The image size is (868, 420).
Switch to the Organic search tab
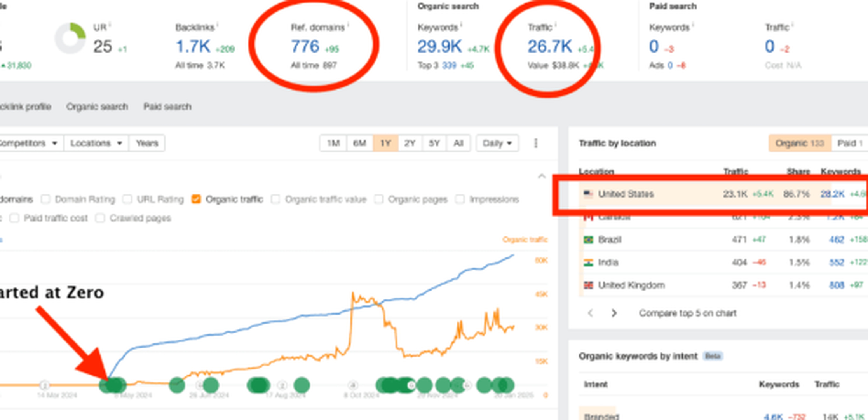point(97,107)
